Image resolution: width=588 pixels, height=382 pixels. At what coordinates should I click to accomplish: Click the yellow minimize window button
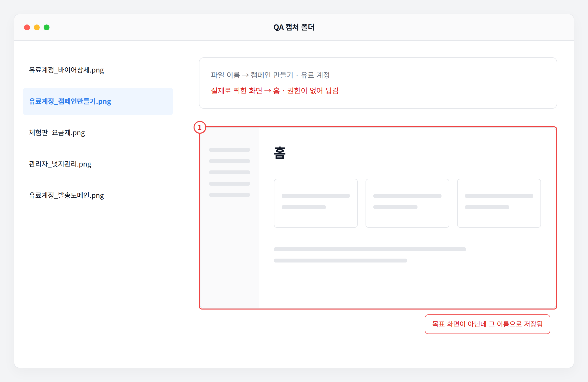(37, 27)
